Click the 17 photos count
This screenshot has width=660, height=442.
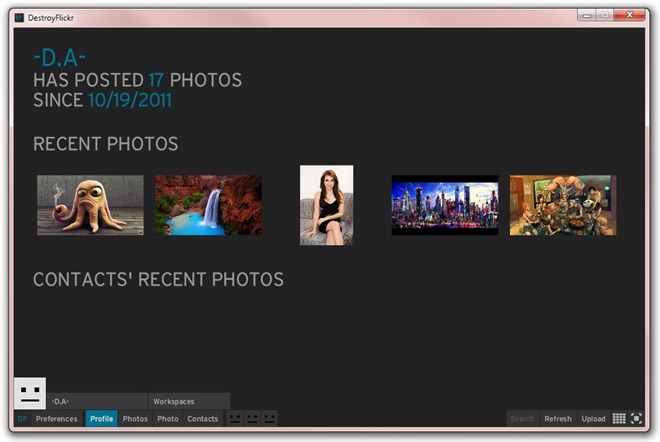tap(156, 80)
